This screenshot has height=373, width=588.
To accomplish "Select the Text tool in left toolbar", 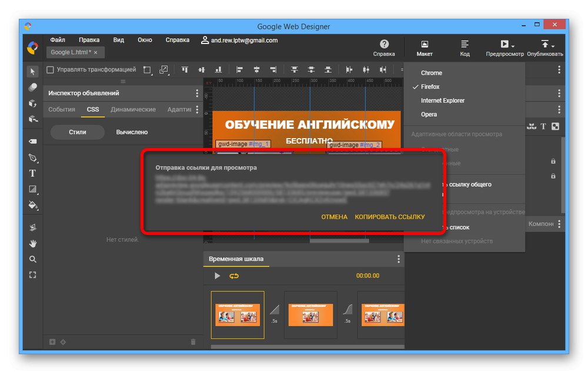I will [32, 173].
